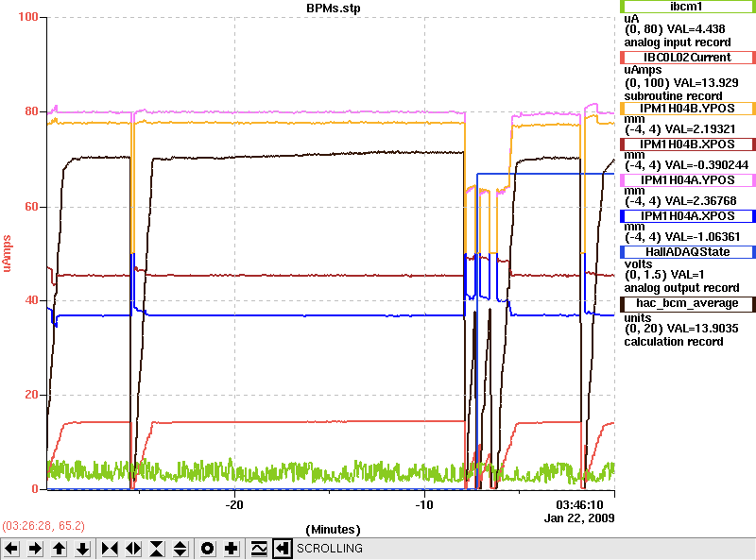This screenshot has width=756, height=560.
Task: Click the 'analog output record' description text
Action: click(681, 288)
